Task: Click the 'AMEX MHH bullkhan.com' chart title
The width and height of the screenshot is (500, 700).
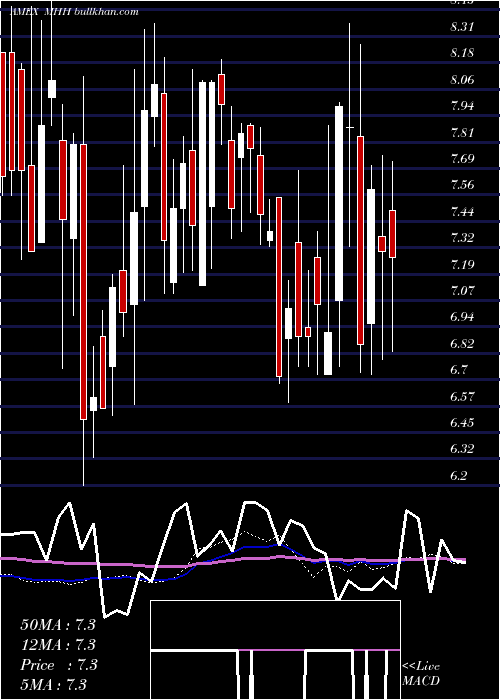Action: 74,12
